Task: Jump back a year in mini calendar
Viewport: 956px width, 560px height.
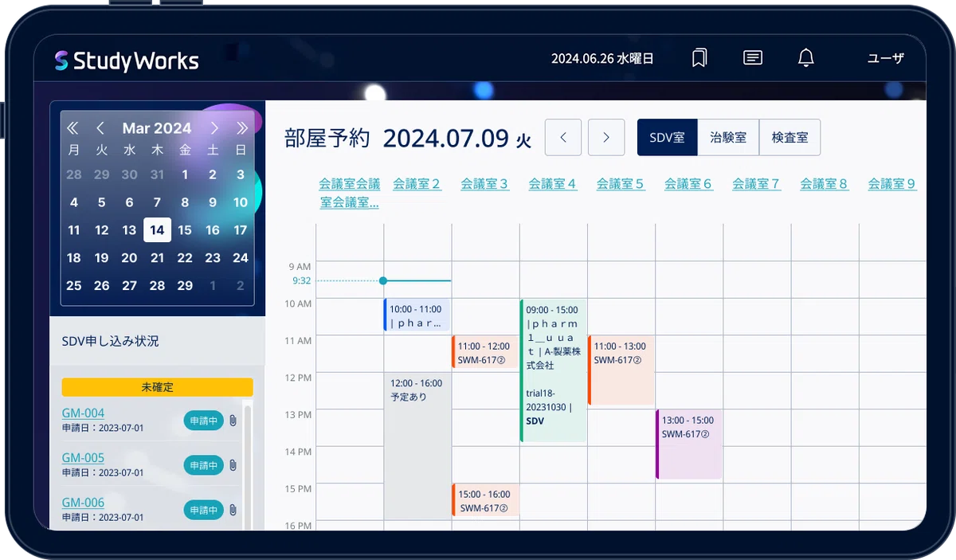Action: tap(72, 128)
